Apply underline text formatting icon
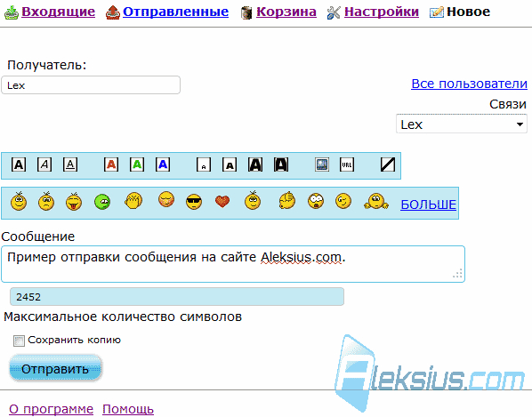The width and height of the screenshot is (532, 417). 70,164
